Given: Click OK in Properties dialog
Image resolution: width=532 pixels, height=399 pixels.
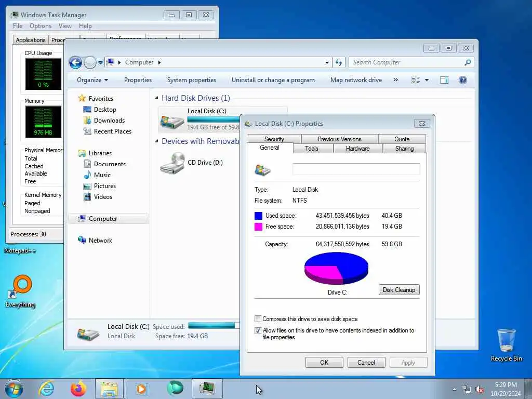Looking at the screenshot, I should (x=324, y=362).
